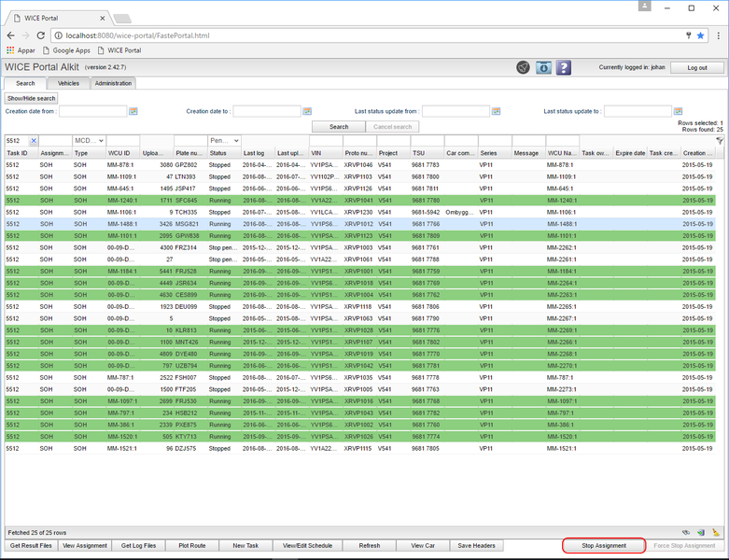Open calendar for Last status update to

tap(678, 111)
